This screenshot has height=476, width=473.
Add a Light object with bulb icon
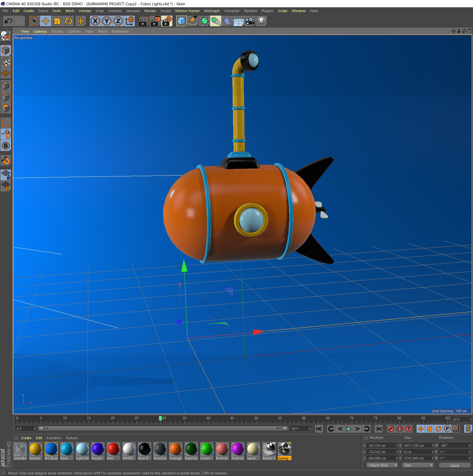click(262, 21)
